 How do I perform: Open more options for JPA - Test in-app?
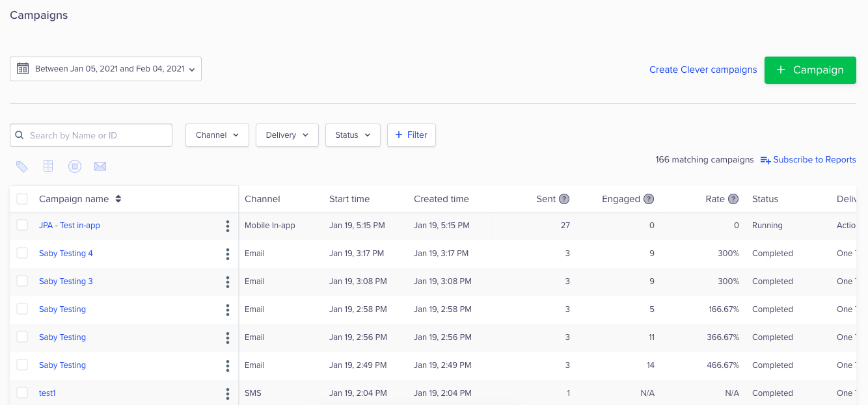tap(228, 226)
